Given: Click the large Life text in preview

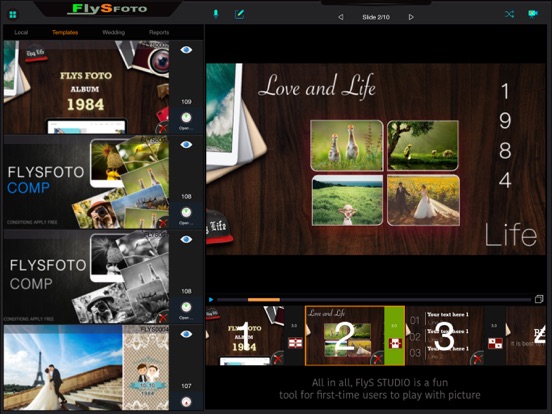Looking at the screenshot, I should 511,234.
